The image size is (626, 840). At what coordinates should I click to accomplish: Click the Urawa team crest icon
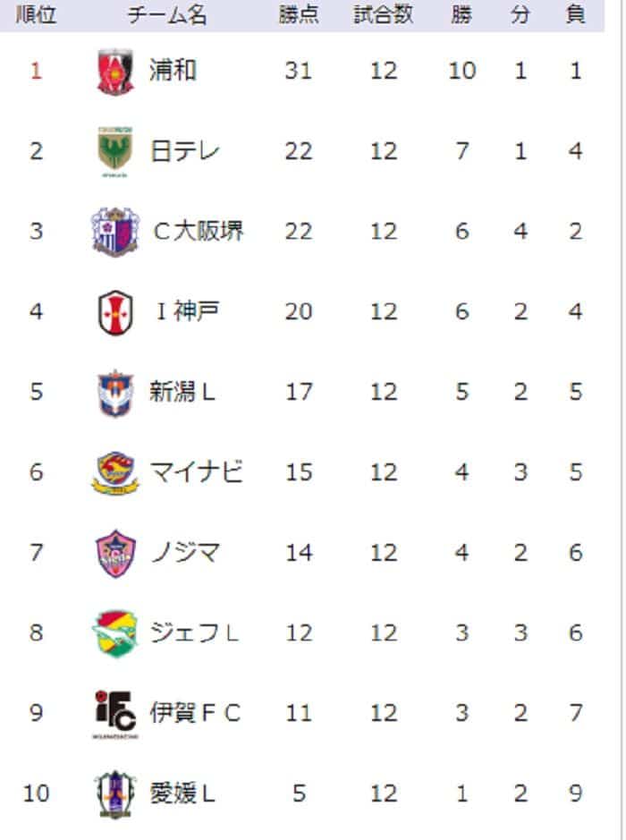pos(115,72)
